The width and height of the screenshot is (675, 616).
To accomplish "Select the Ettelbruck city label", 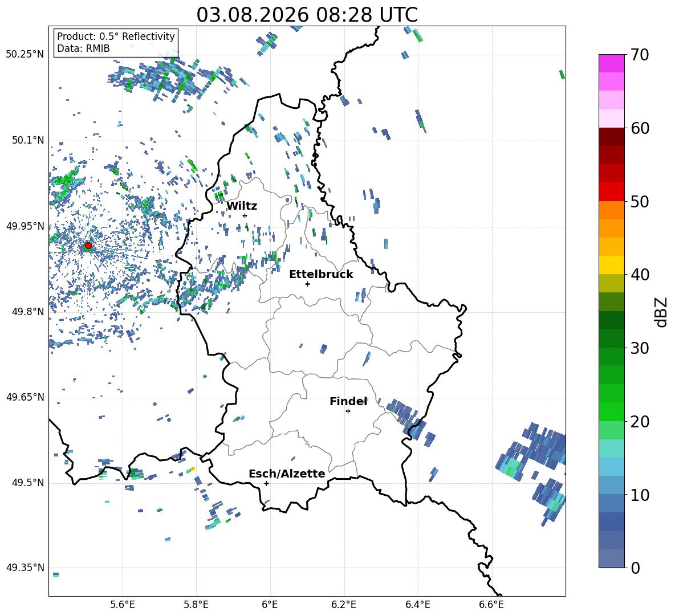I will [x=321, y=275].
